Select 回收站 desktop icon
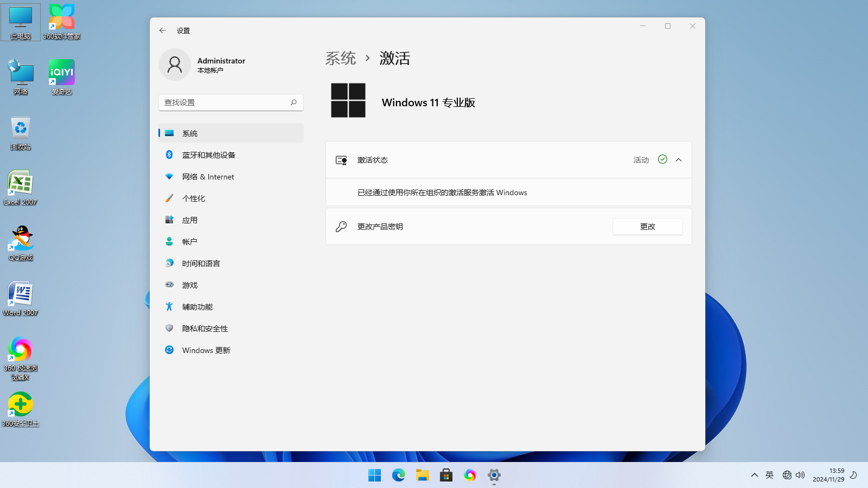 21,133
